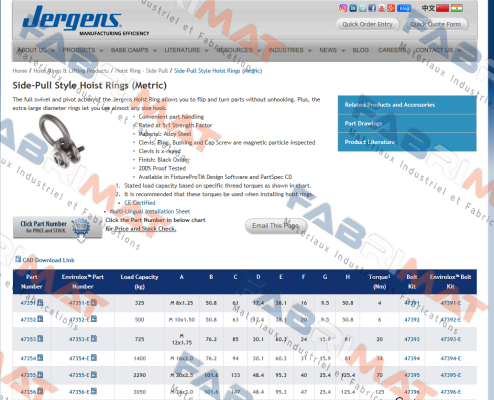Expand the NEWS dropdown arrow
494x400 pixels.
coord(343,51)
